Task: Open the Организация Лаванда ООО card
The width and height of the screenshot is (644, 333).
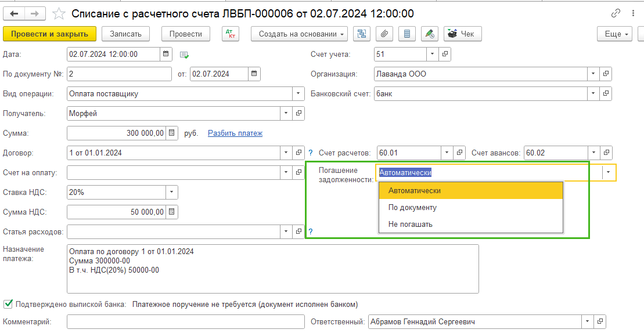Action: (x=606, y=74)
